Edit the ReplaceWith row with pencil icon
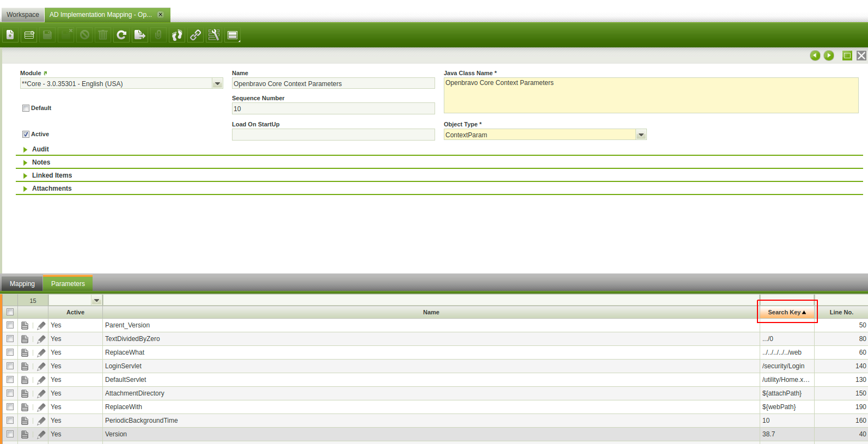Screen dimensions: 868x444 click(41, 407)
